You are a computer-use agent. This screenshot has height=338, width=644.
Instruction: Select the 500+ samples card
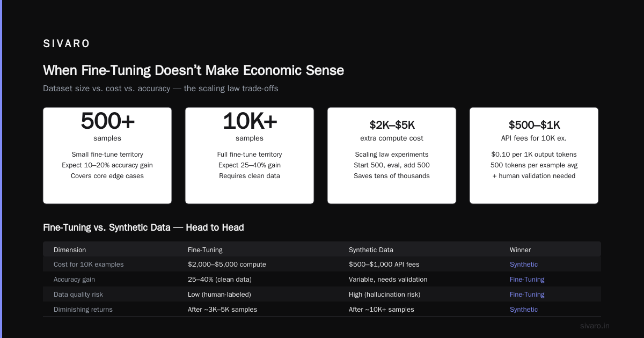coord(107,156)
